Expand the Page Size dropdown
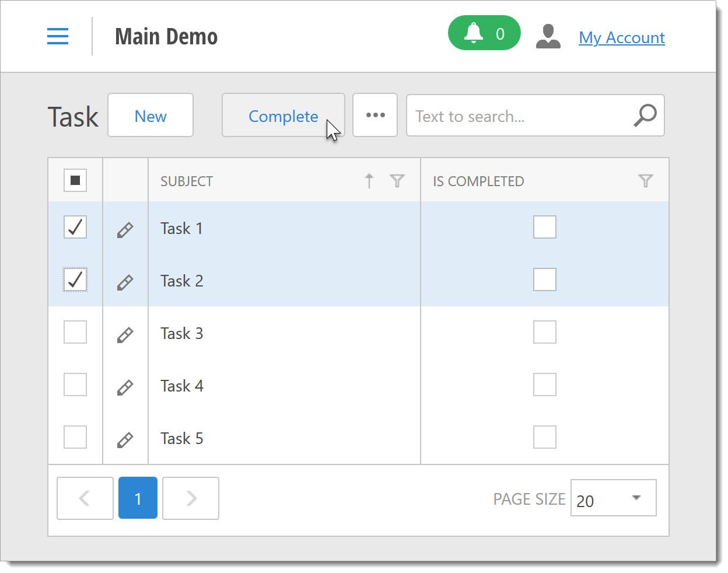 [x=636, y=498]
